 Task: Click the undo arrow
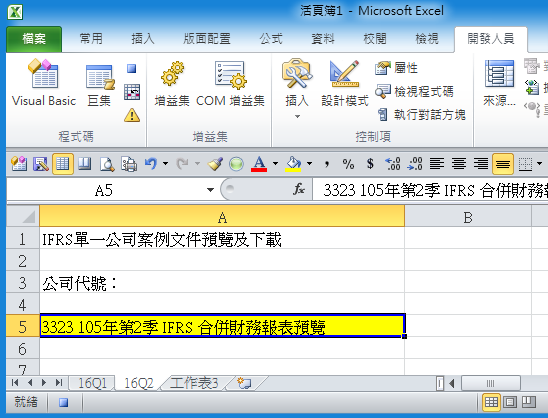(151, 164)
